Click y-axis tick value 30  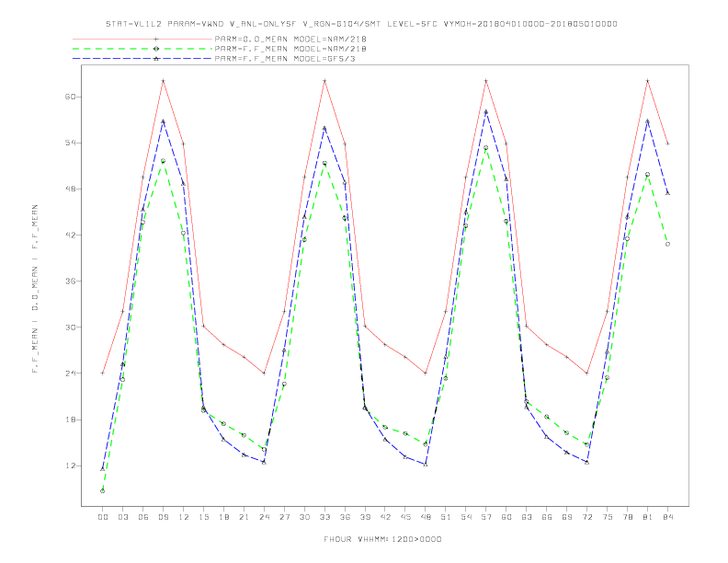pos(70,327)
